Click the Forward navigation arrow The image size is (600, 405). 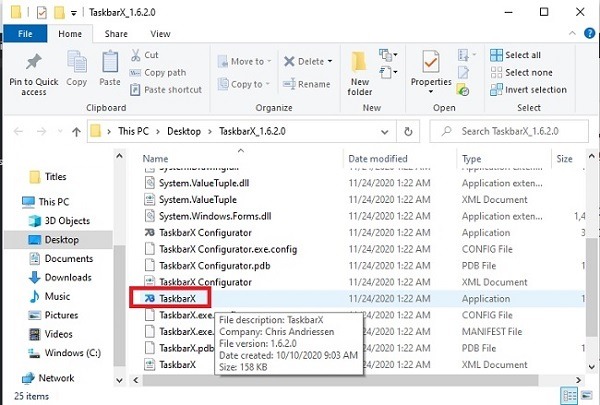(x=41, y=132)
